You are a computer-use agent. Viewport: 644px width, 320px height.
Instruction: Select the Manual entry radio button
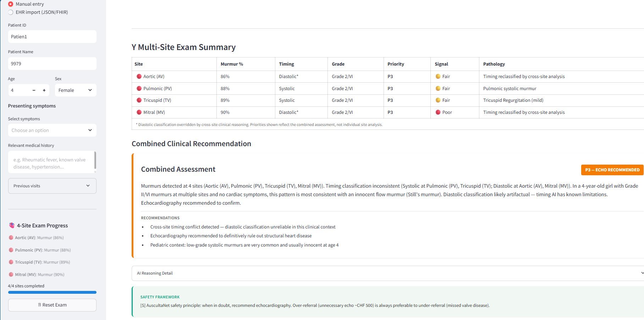[x=10, y=4]
